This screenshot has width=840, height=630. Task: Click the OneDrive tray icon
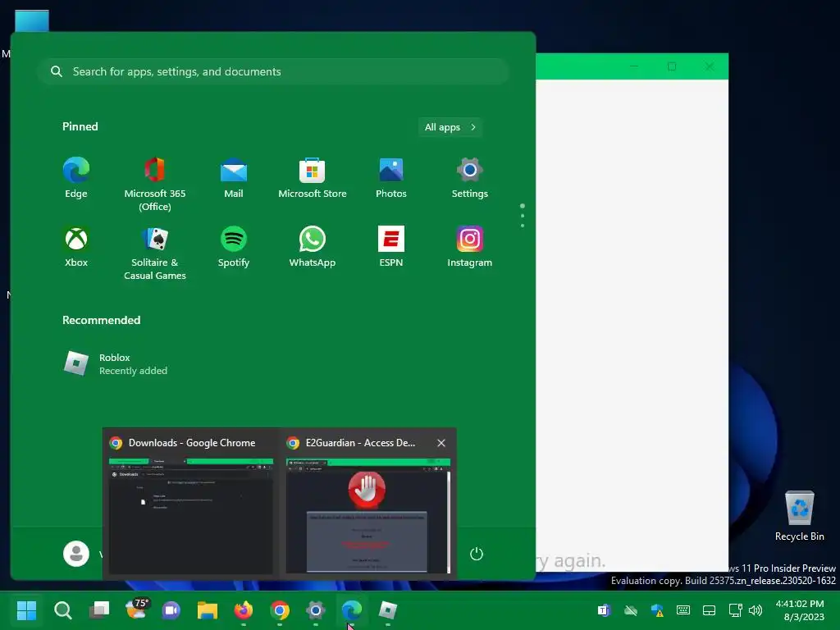(631, 609)
